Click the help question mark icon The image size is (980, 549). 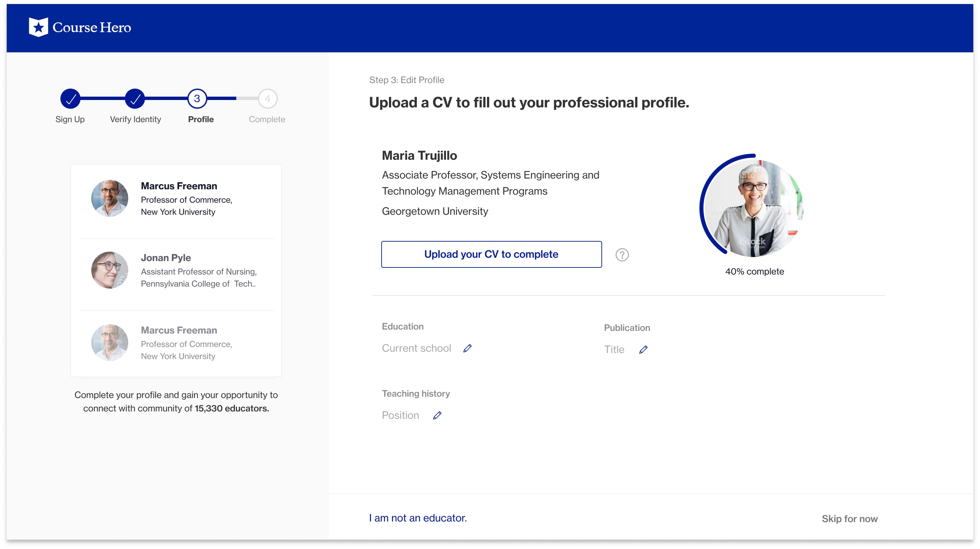(x=622, y=254)
